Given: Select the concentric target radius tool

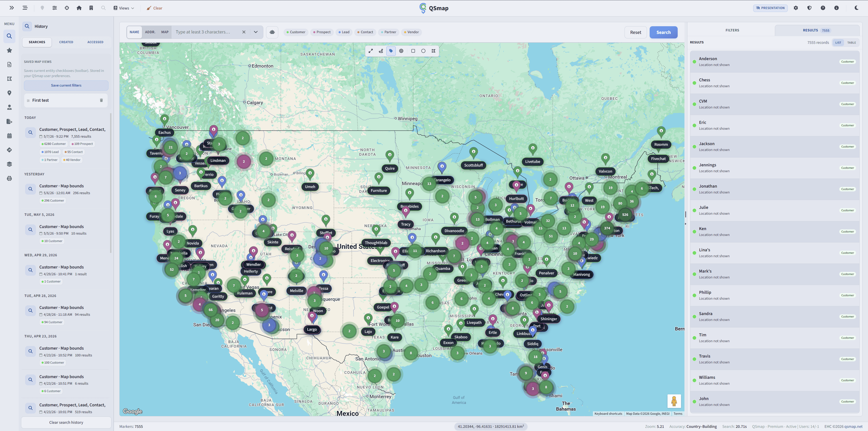Looking at the screenshot, I should coord(401,51).
